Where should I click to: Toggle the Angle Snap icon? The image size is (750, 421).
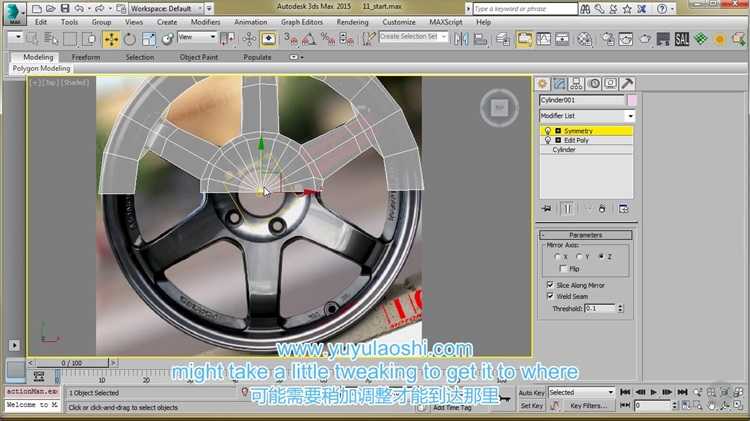(309, 39)
